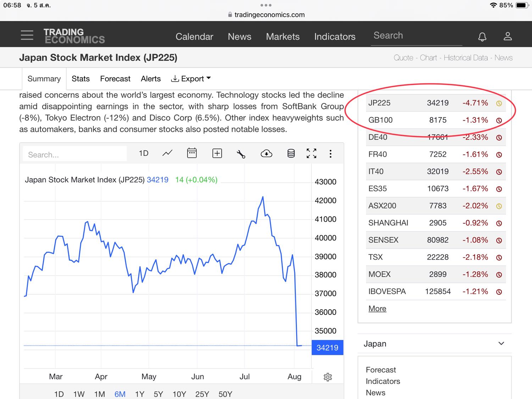Toggle fullscreen chart view
Screen dimensions: 532x399
pyautogui.click(x=311, y=153)
